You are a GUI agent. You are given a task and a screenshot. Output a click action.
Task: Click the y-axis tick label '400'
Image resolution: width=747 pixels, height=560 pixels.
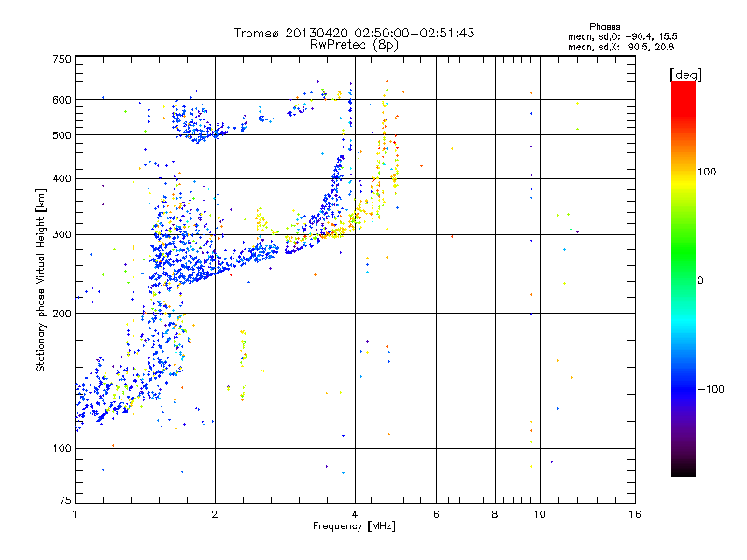coord(62,179)
